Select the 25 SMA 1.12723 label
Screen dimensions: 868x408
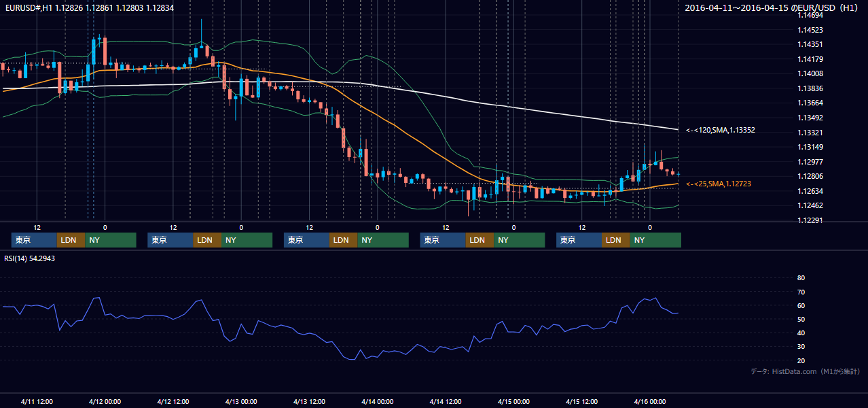(x=719, y=184)
